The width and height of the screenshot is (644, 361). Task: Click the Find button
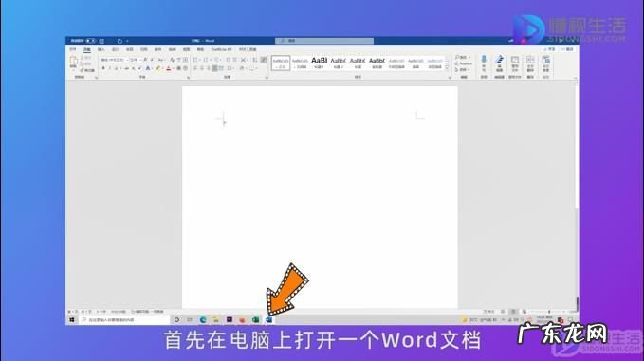coord(462,57)
